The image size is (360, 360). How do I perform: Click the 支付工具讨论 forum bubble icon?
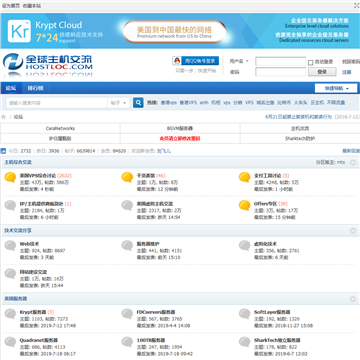coord(244,177)
